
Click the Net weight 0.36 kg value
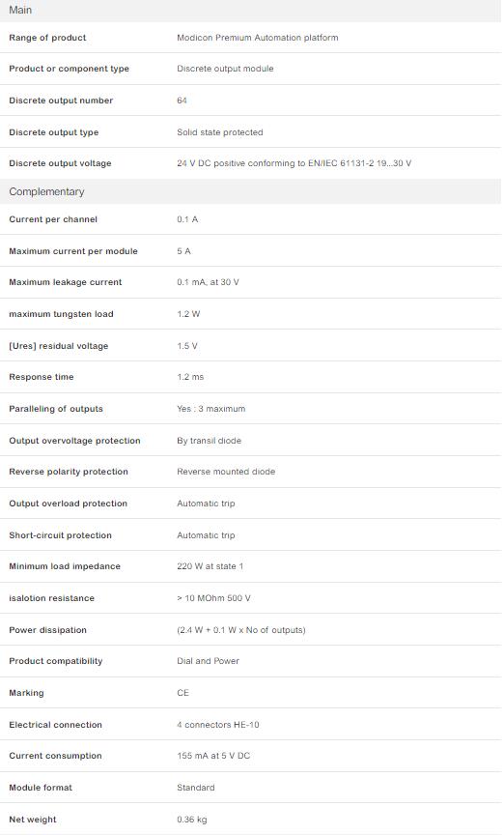tap(191, 820)
